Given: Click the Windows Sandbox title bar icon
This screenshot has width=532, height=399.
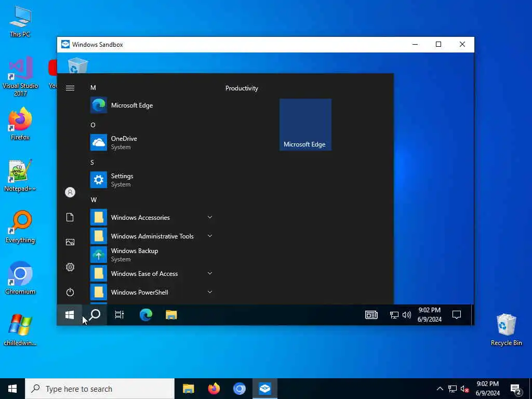Looking at the screenshot, I should coord(65,45).
